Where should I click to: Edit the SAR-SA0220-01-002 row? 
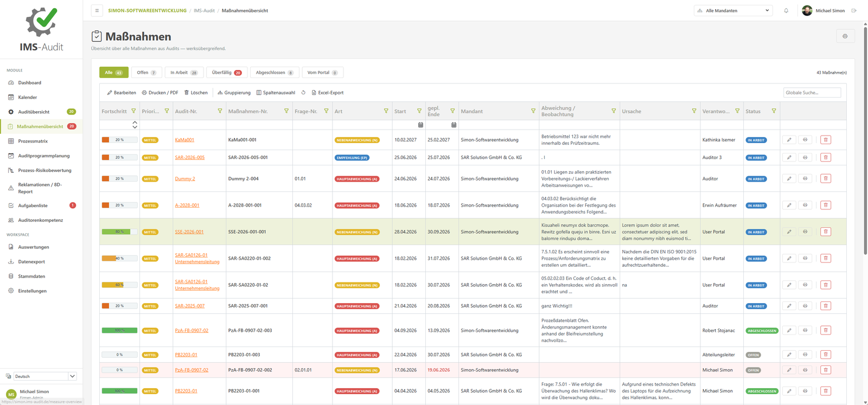pos(789,258)
